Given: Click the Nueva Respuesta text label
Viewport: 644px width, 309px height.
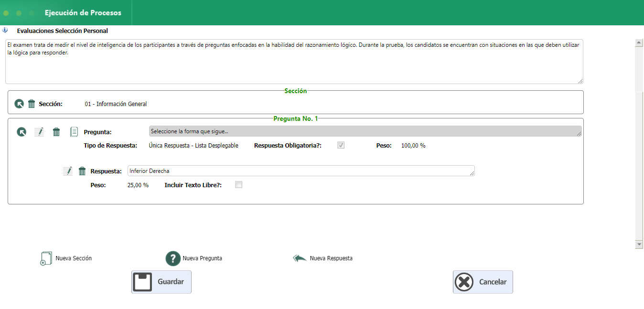Looking at the screenshot, I should (x=331, y=258).
